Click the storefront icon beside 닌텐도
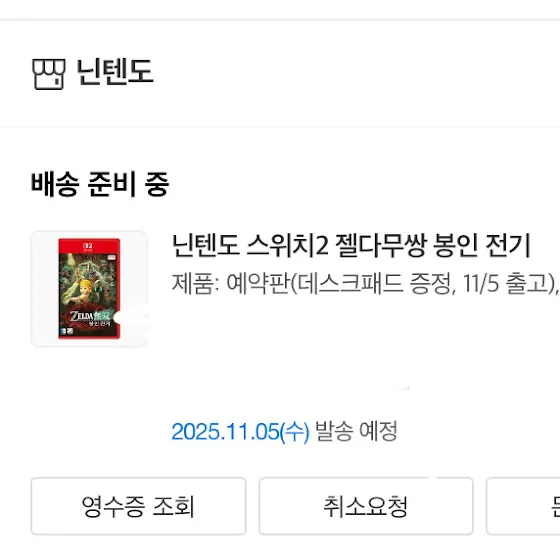Image resolution: width=560 pixels, height=560 pixels. [x=49, y=74]
